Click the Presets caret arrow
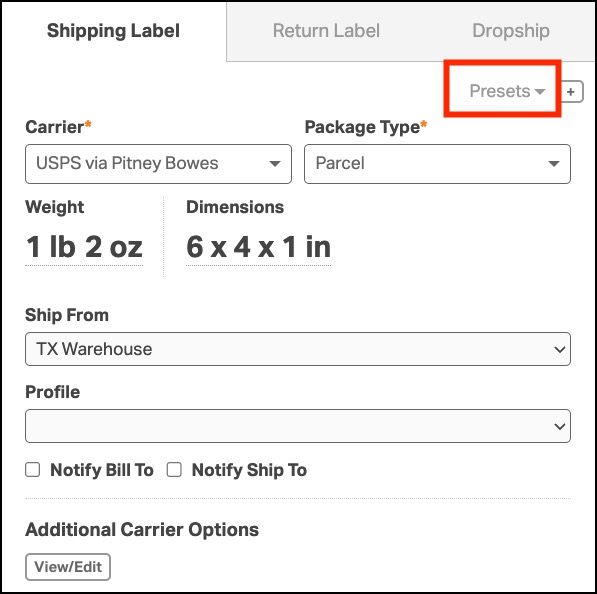 [x=540, y=92]
